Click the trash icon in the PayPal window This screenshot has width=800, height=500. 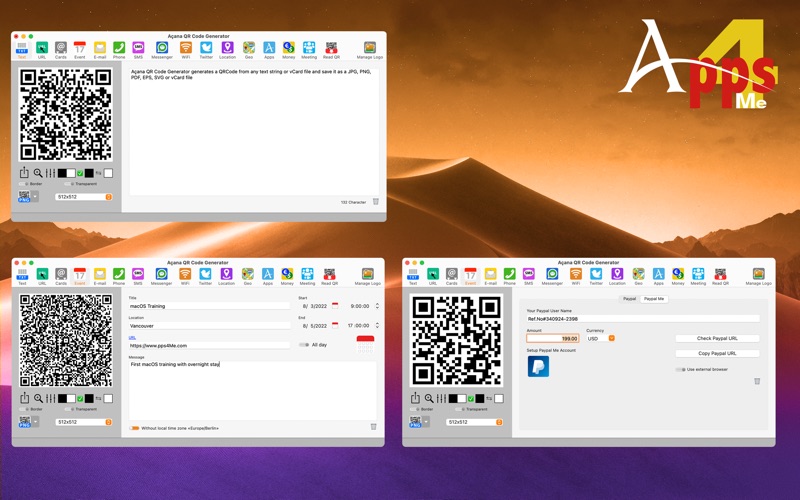(757, 381)
